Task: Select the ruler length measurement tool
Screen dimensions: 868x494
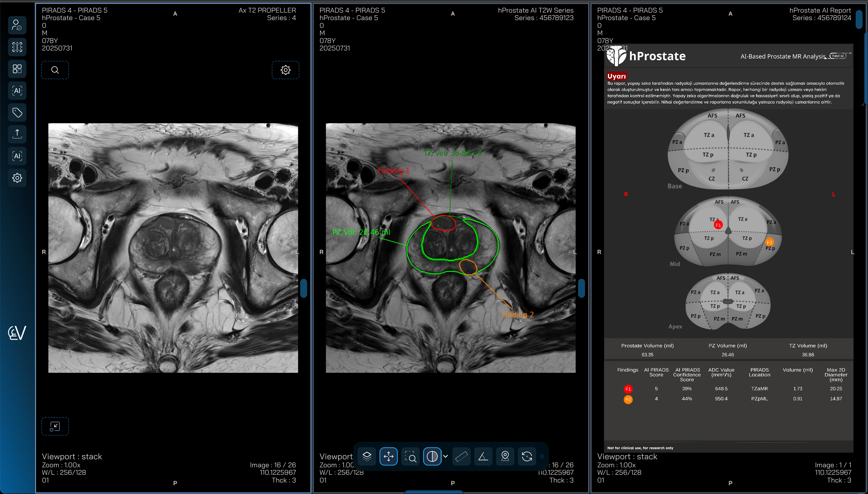Action: (x=461, y=456)
